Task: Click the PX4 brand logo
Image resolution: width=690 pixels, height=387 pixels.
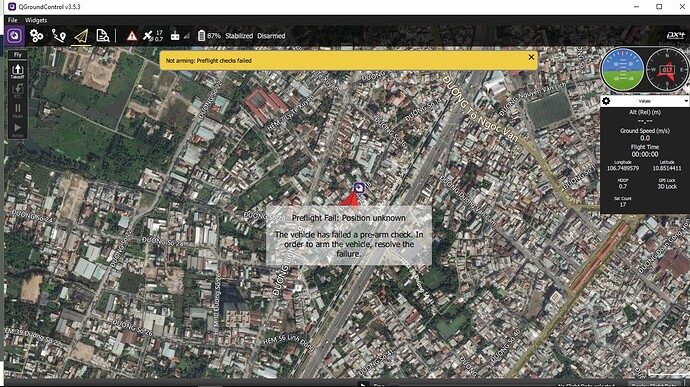Action: click(x=675, y=36)
